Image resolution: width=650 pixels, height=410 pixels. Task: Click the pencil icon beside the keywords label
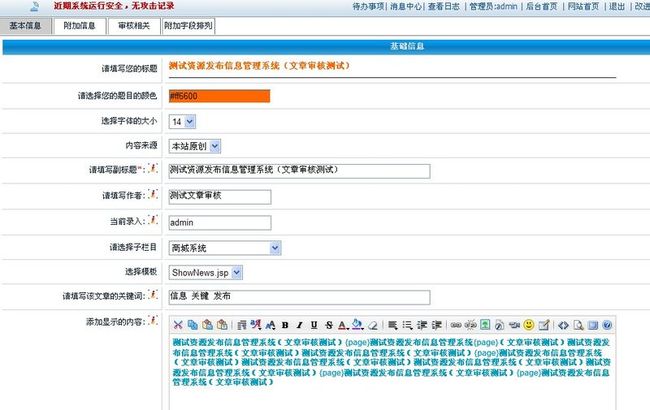point(153,294)
